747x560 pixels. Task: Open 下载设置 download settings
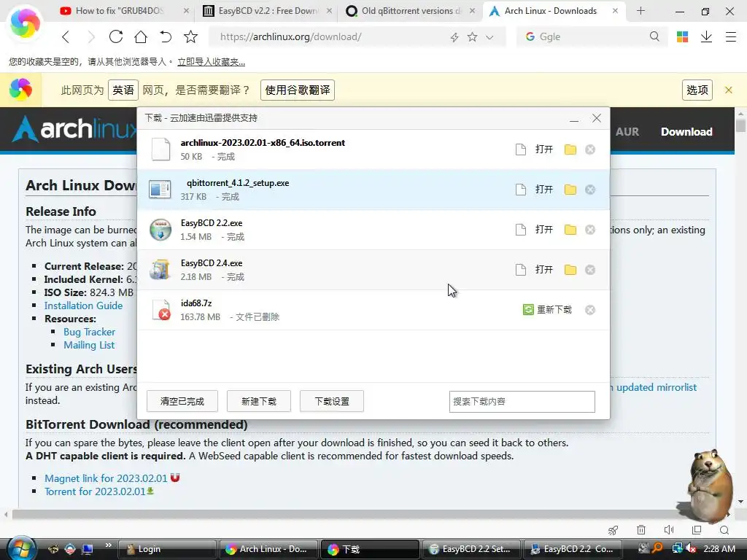(332, 401)
